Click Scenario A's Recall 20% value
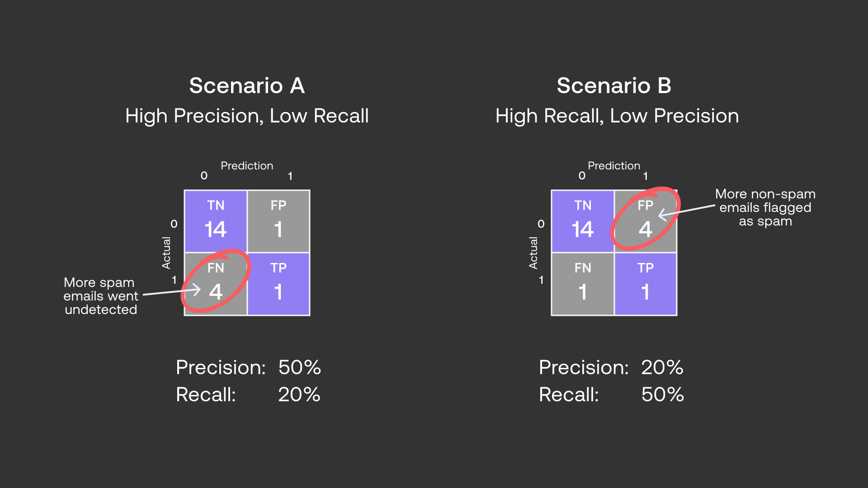The width and height of the screenshot is (868, 488). click(299, 394)
